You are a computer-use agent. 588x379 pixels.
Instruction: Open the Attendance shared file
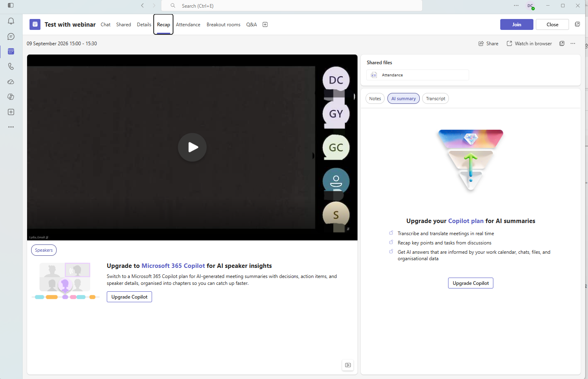click(418, 75)
